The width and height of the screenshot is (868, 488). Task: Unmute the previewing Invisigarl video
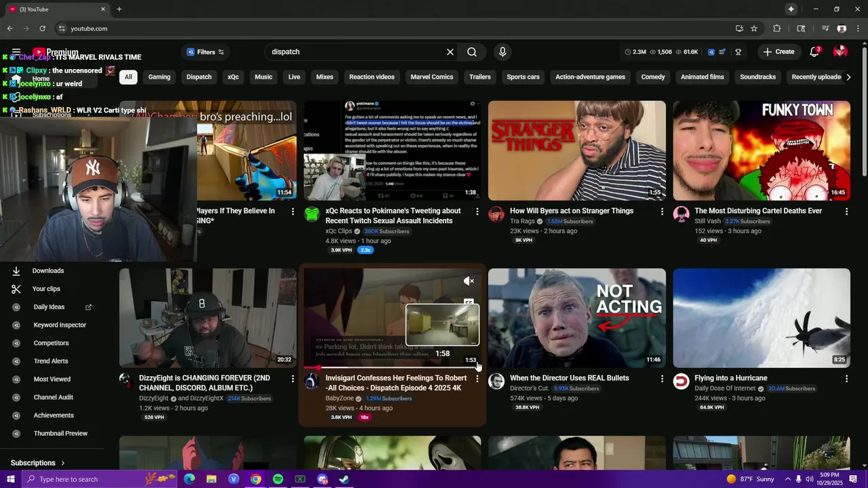tap(469, 281)
